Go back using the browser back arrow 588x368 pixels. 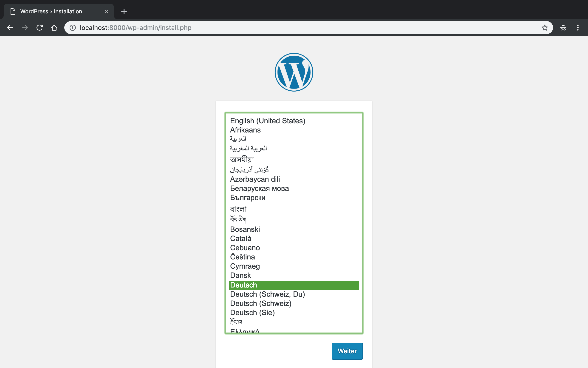coord(10,28)
